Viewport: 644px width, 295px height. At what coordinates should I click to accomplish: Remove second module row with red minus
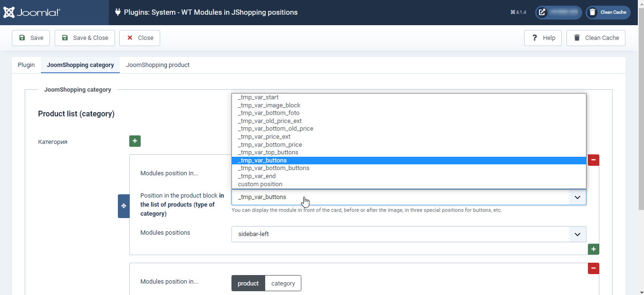click(x=593, y=269)
